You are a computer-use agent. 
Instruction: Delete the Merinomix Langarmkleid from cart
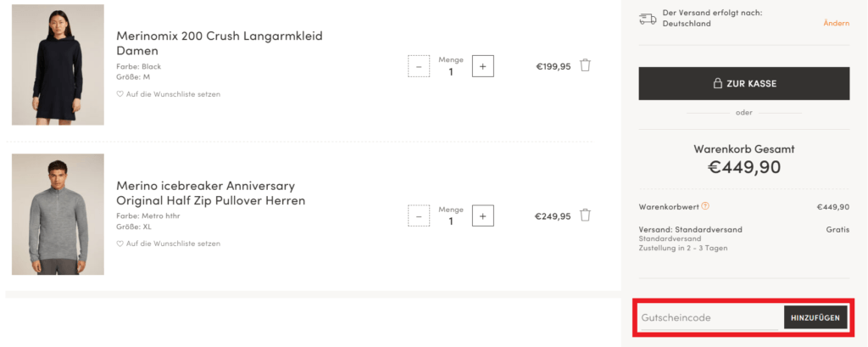point(585,65)
